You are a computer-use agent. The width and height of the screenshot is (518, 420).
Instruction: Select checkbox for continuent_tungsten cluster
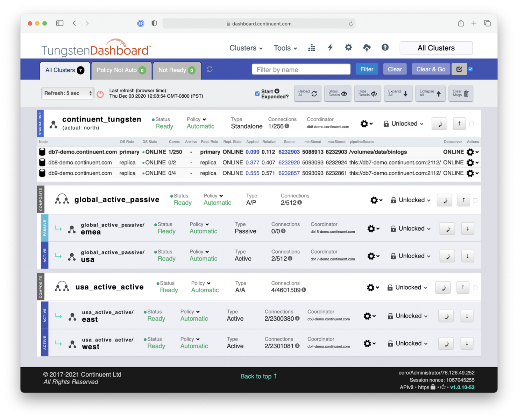[x=471, y=124]
